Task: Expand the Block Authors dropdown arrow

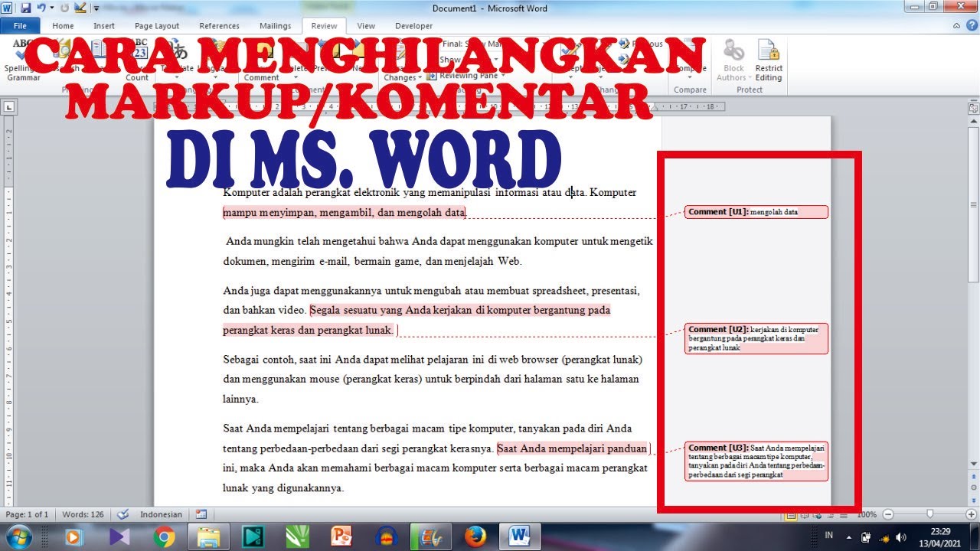Action: [x=750, y=78]
